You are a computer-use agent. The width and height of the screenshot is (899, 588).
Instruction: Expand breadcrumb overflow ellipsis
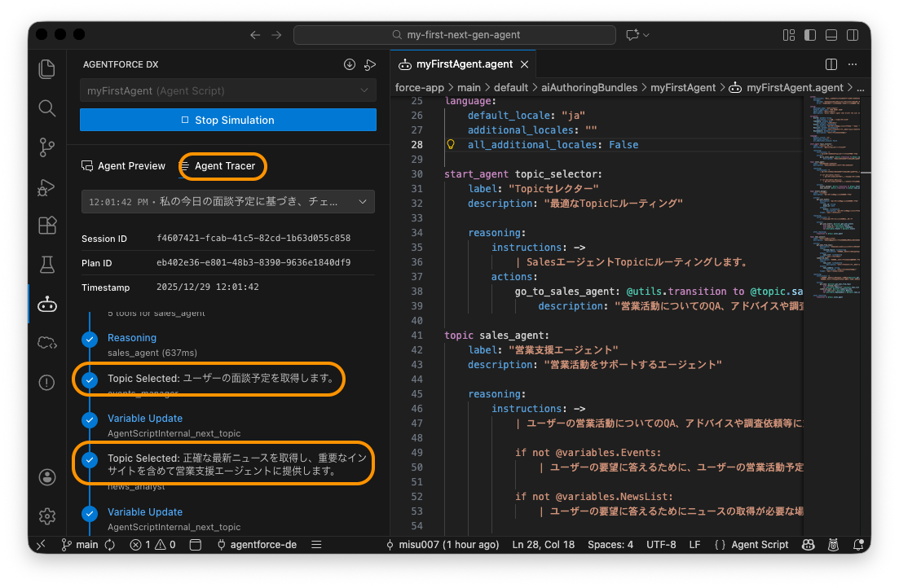(x=860, y=88)
